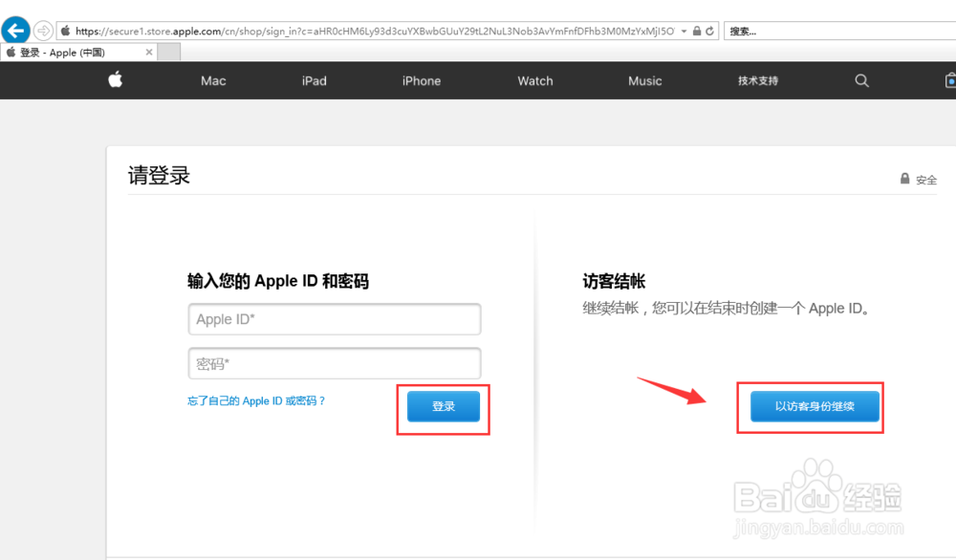Open the 技术支持 menu item
The height and width of the screenshot is (560, 956).
pyautogui.click(x=758, y=80)
